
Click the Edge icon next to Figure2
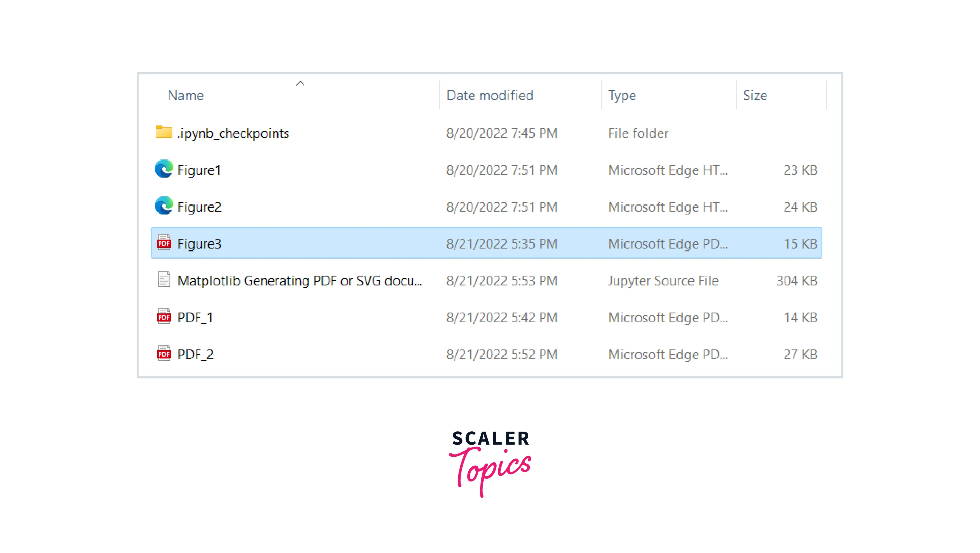pos(164,206)
